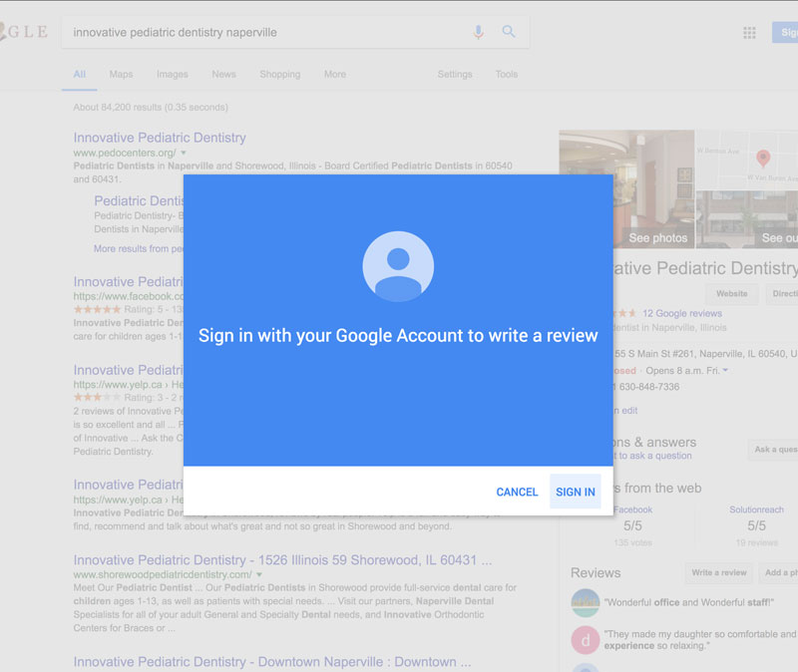Expand the opening hours dropdown arrow

(725, 370)
